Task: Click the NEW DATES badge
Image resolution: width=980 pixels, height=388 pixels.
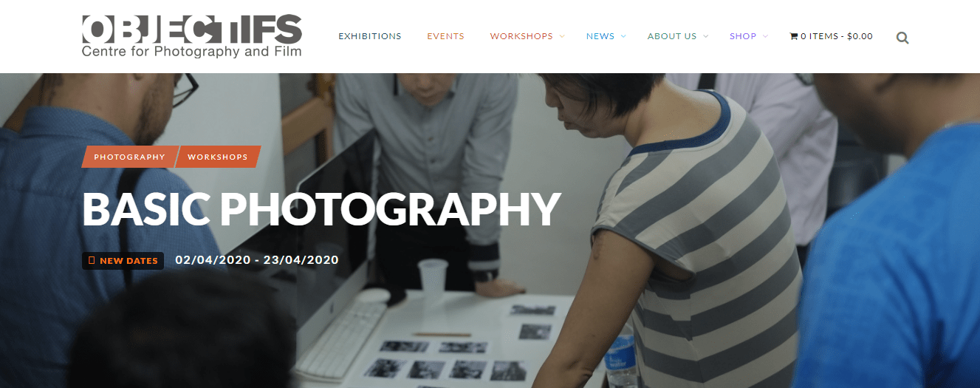Action: coord(123,261)
